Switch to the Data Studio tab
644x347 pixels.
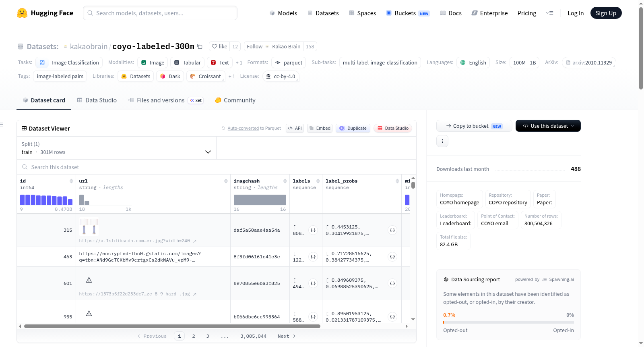pos(97,100)
